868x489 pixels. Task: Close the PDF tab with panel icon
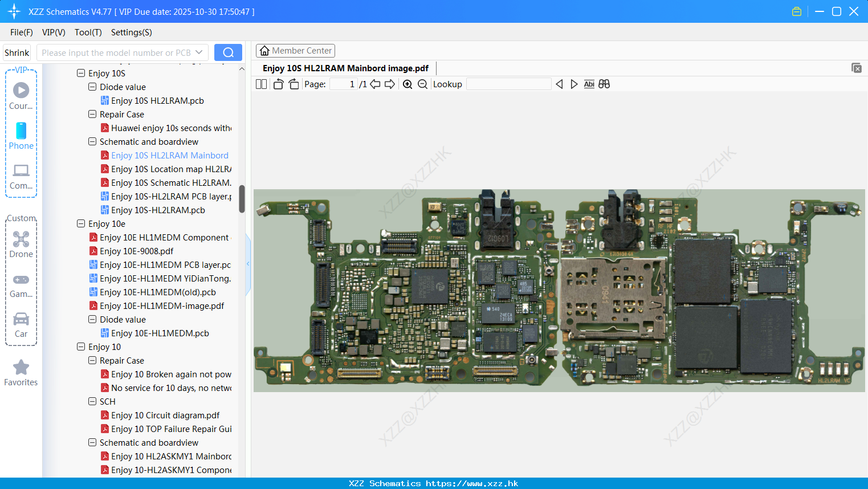point(857,68)
